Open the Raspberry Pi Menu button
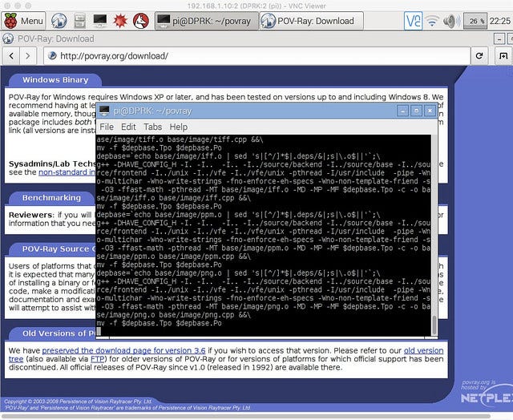This screenshot has height=420, width=513. point(23,21)
